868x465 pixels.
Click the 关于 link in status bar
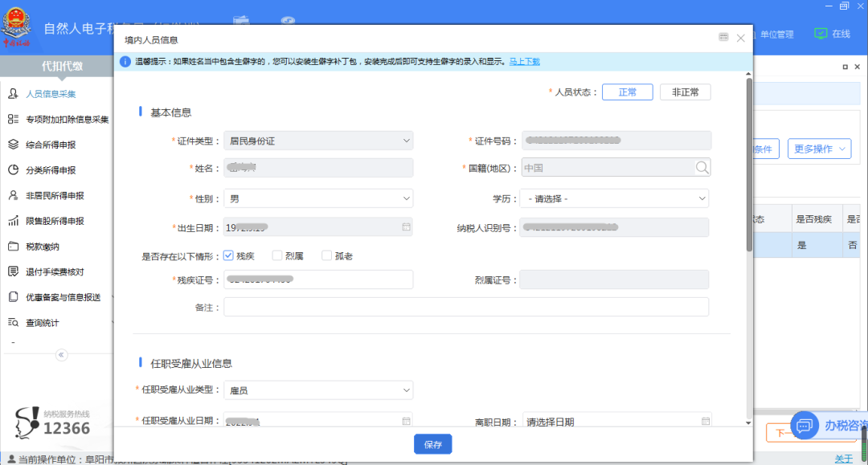point(844,459)
